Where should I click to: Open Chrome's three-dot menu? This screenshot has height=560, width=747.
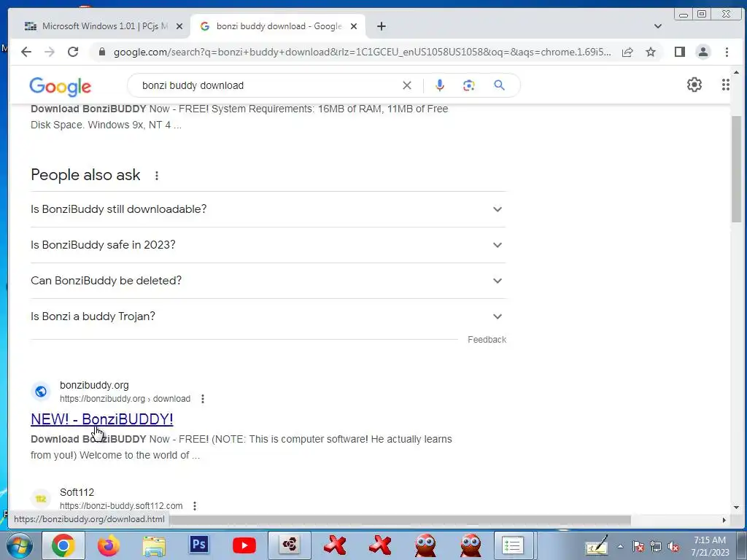pos(727,52)
